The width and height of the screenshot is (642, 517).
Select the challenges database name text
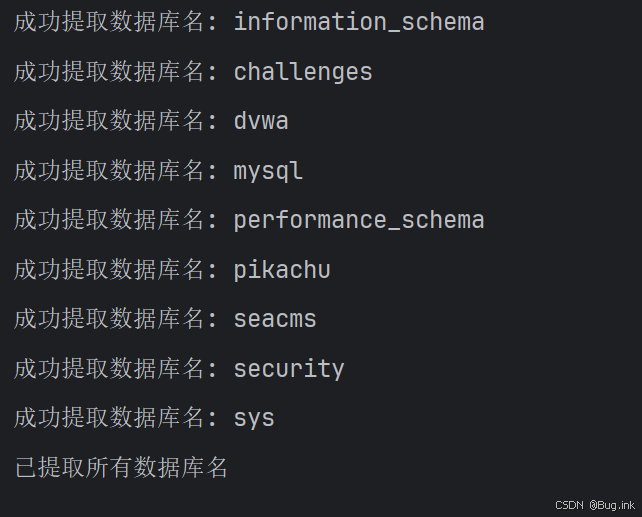click(303, 72)
